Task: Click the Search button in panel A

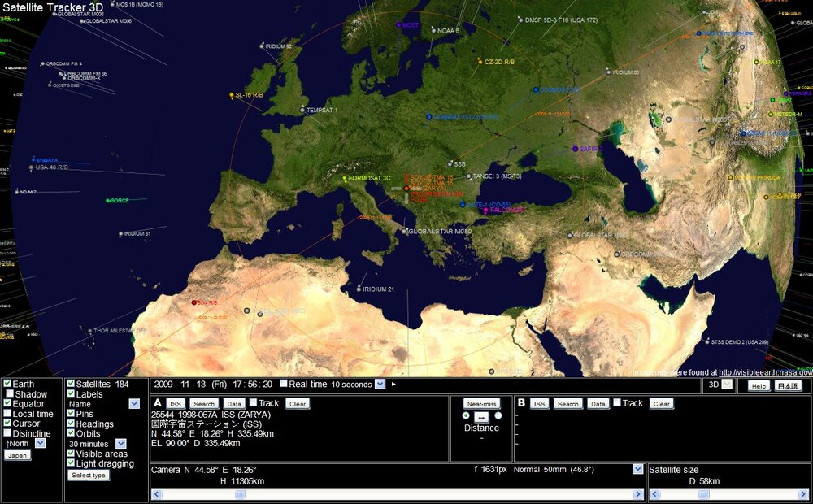Action: (x=203, y=403)
